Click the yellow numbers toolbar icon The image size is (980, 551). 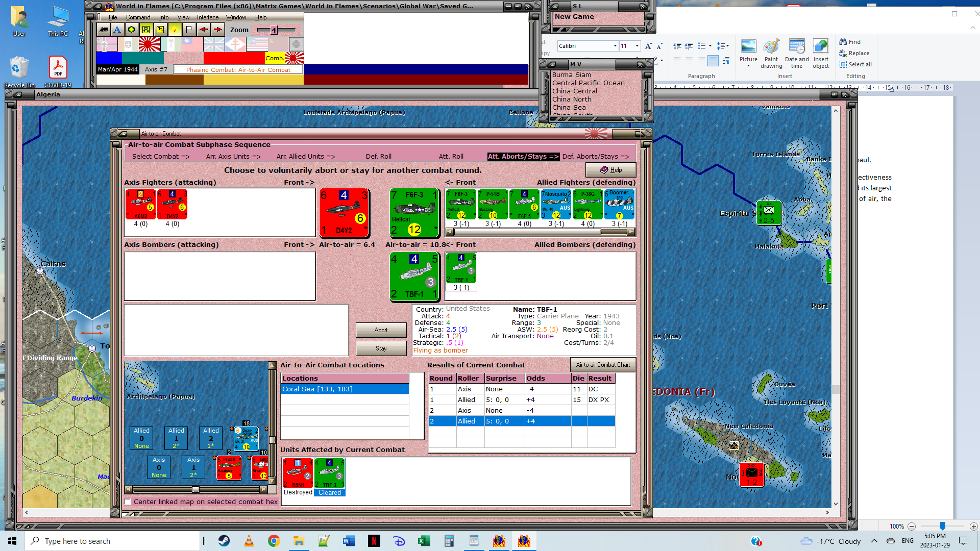point(160,30)
